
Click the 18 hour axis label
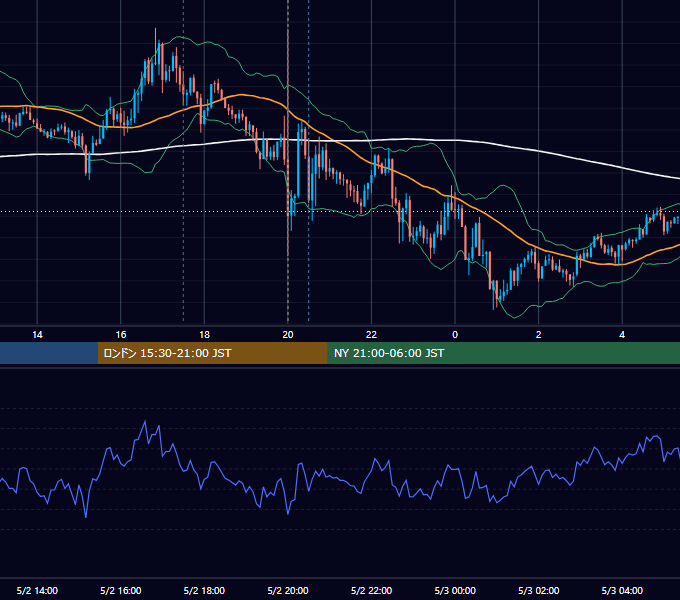(204, 335)
